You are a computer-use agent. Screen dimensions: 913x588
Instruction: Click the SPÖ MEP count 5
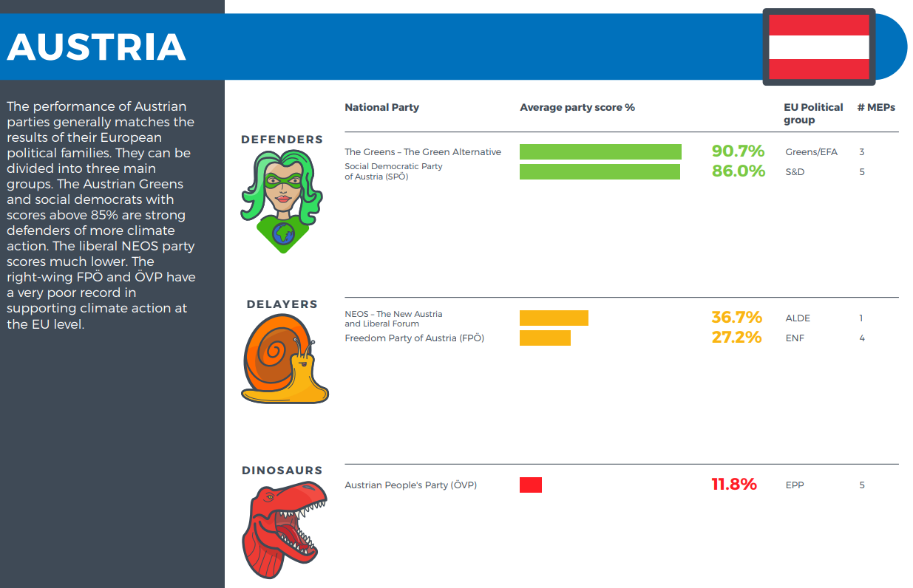tap(862, 172)
